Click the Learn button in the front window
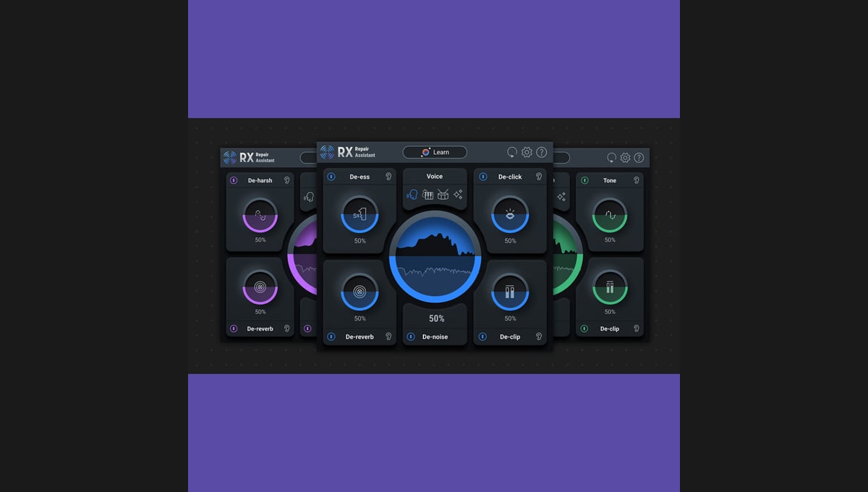 pos(435,152)
